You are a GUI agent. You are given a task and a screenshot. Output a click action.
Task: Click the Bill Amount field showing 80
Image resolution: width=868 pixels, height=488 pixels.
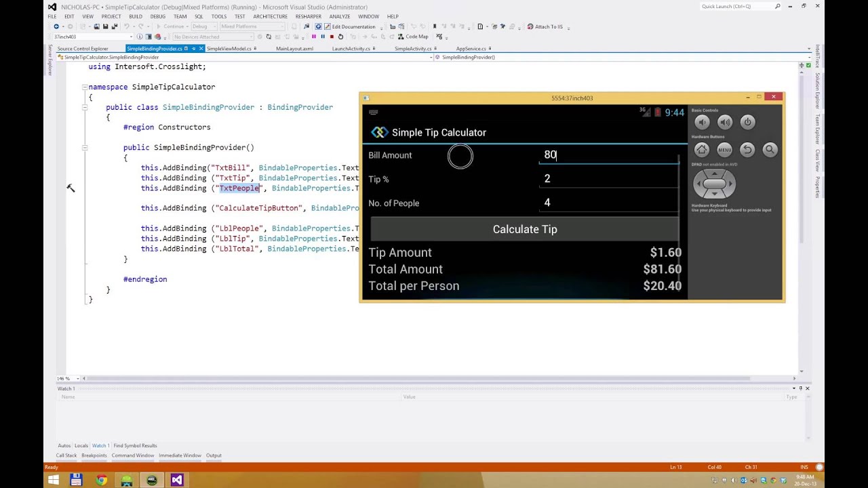(609, 155)
